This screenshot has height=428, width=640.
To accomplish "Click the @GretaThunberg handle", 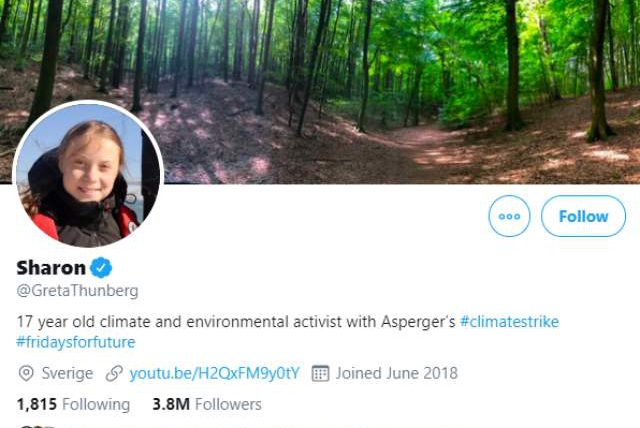I will point(77,290).
